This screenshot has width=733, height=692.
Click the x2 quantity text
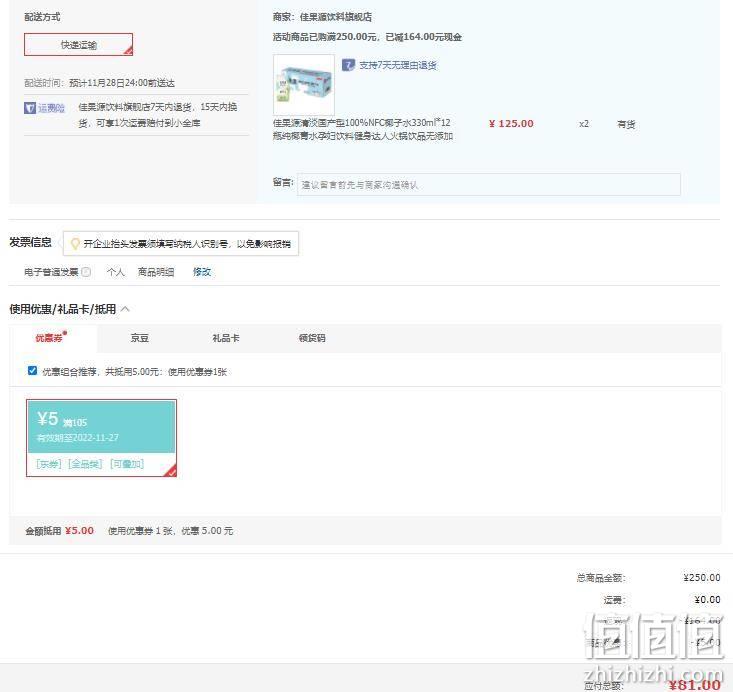click(584, 124)
